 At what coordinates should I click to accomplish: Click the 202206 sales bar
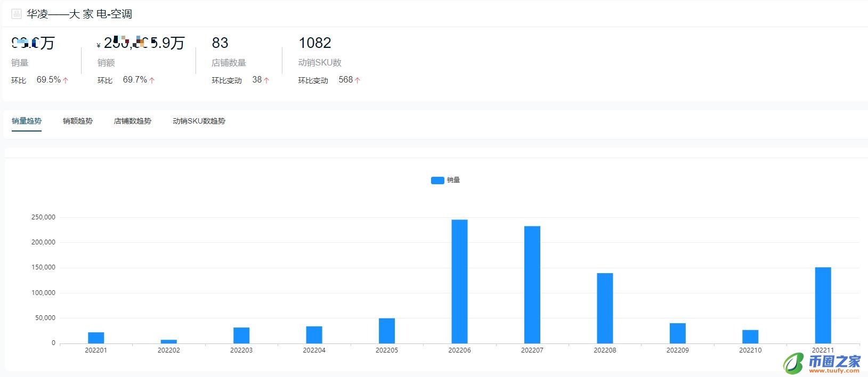(459, 281)
